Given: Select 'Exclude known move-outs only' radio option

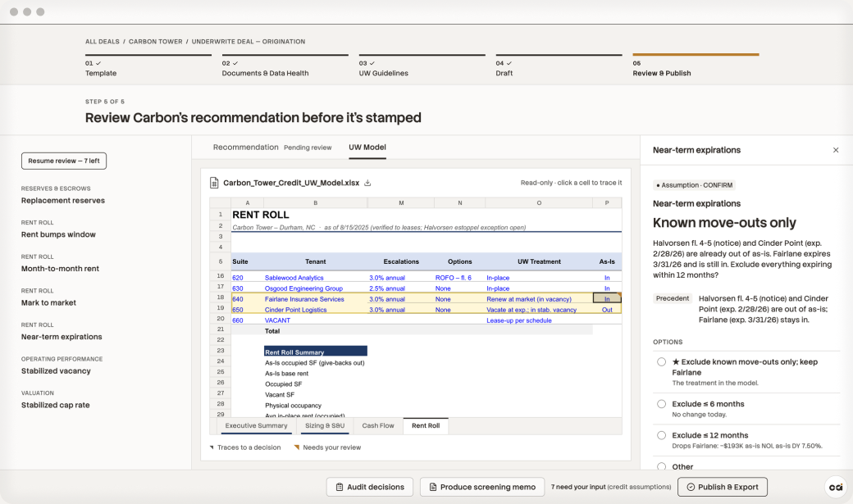Looking at the screenshot, I should coord(662,362).
